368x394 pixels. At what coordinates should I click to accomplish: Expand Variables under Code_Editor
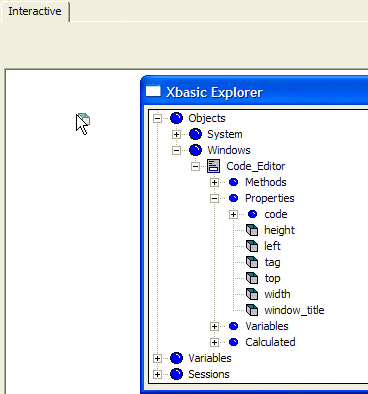214,326
